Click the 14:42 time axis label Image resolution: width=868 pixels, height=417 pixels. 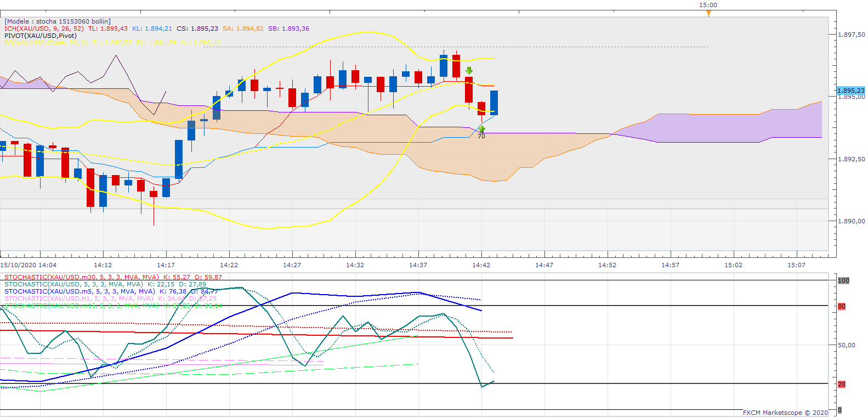click(481, 265)
